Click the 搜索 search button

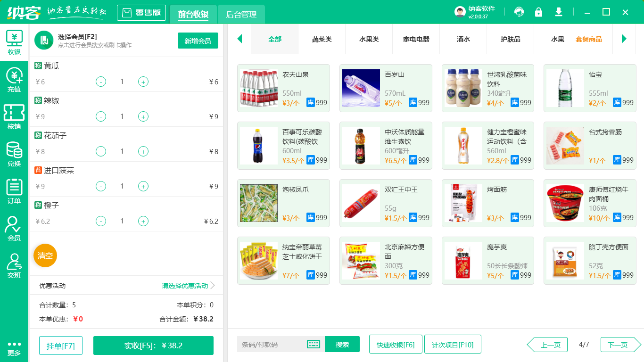342,344
